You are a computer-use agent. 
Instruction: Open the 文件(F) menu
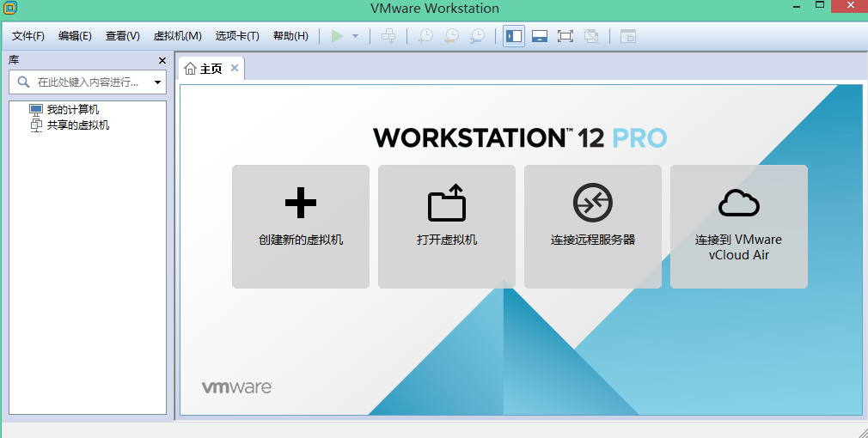[x=28, y=36]
